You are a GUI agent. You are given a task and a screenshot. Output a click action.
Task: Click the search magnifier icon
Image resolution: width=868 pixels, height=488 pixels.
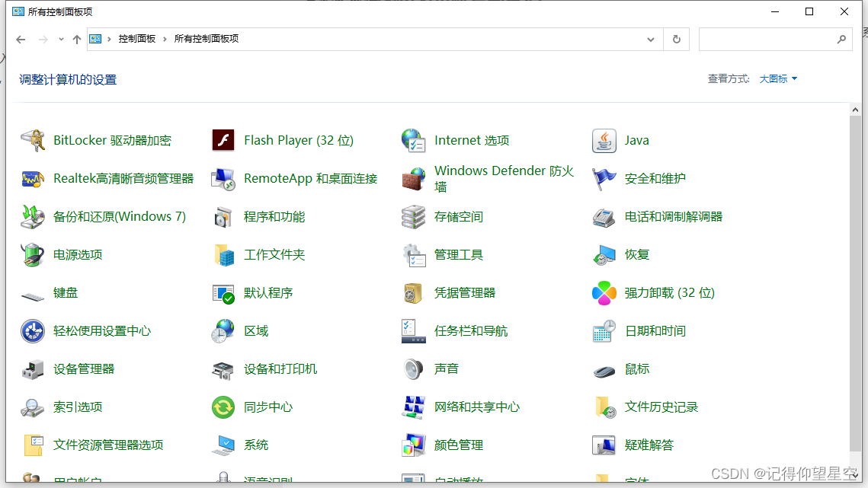click(841, 40)
